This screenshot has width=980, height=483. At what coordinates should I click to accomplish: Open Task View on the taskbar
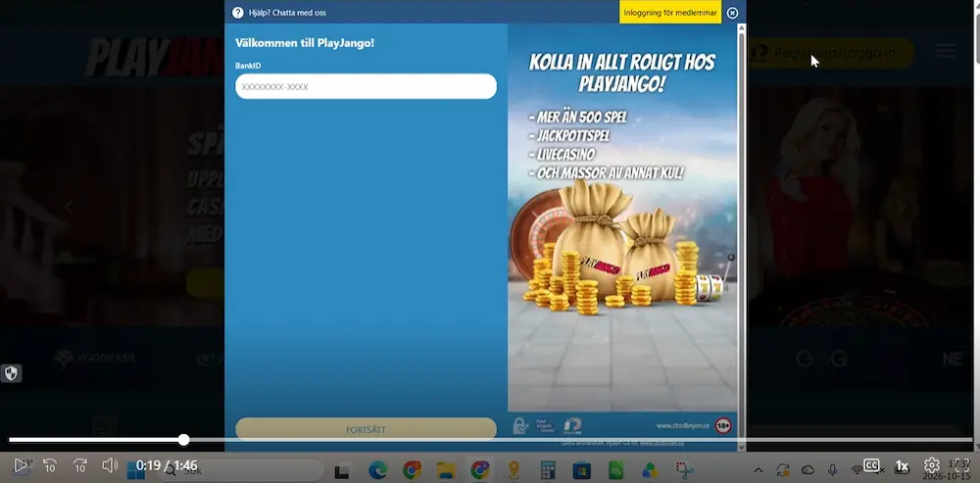(x=342, y=470)
